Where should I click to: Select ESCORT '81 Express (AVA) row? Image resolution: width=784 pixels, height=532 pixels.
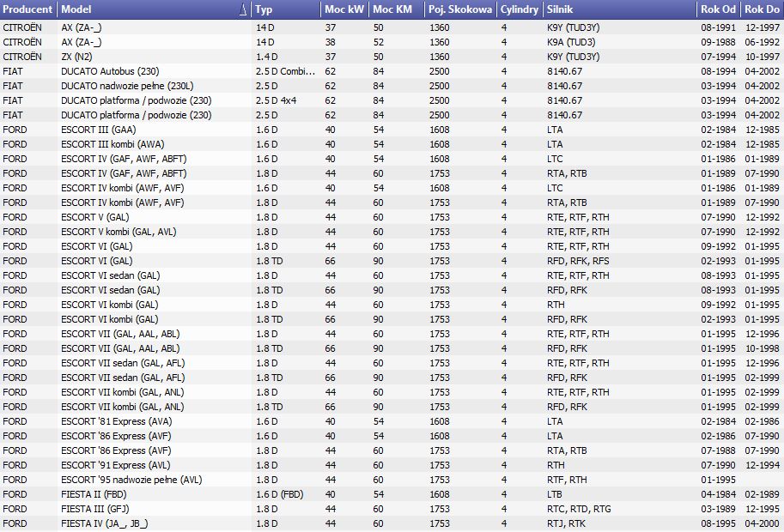pos(392,421)
